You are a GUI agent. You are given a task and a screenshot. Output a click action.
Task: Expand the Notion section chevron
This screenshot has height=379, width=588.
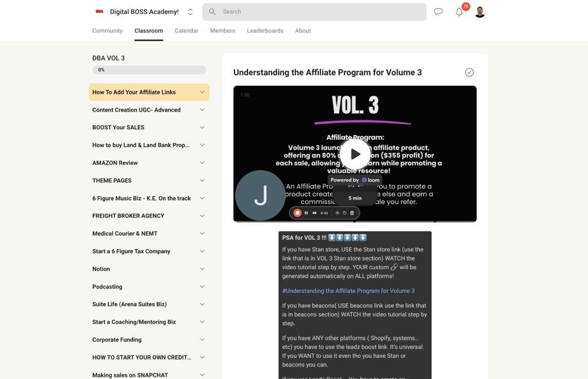[202, 269]
